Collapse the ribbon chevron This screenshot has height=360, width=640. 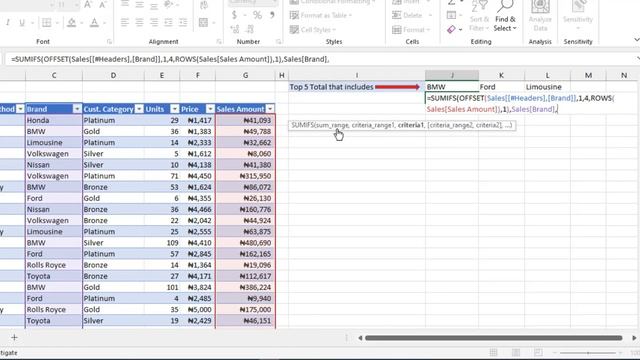[636, 40]
